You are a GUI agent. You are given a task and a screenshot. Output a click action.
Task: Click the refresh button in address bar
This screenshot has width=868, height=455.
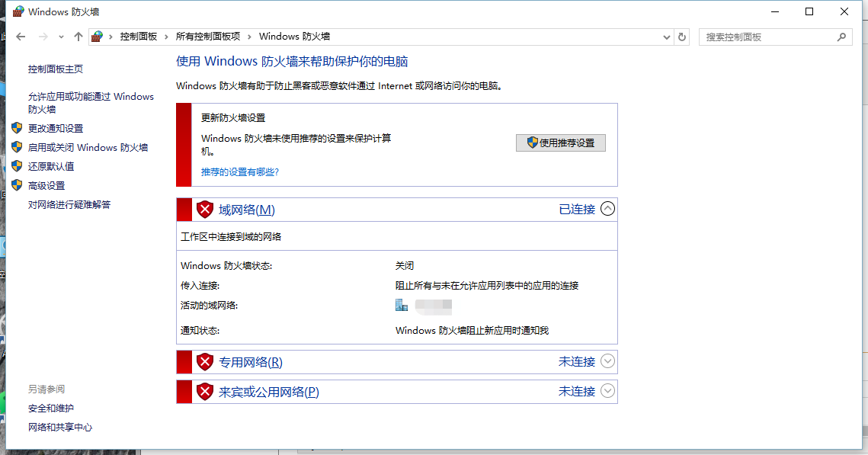682,37
